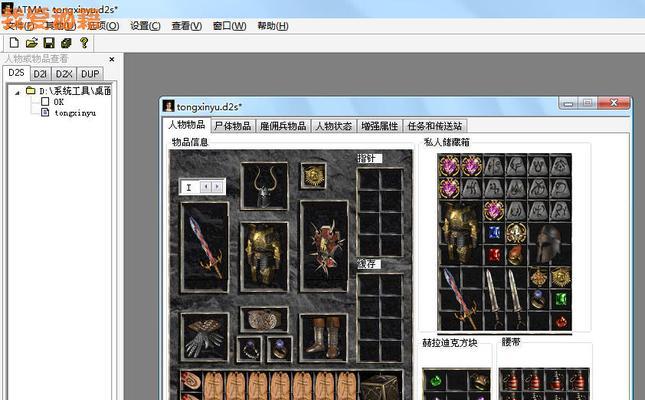Viewport: 645px width, 400px height.
Task: Select the equipped boots
Action: click(323, 337)
